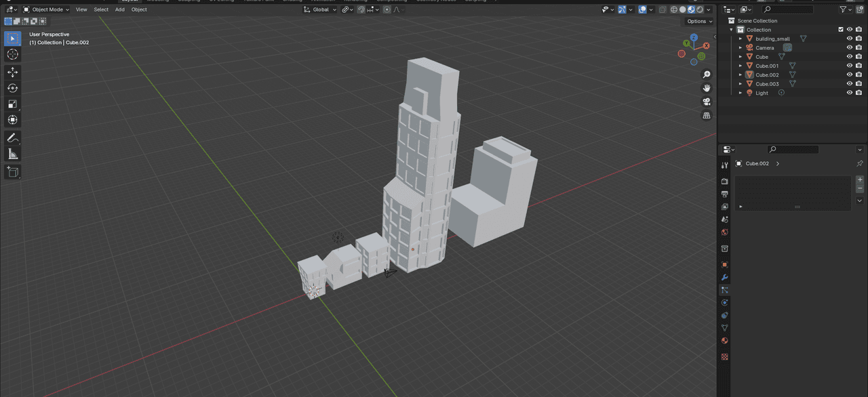Click the plus button to add slot
The height and width of the screenshot is (397, 868).
pos(860,180)
